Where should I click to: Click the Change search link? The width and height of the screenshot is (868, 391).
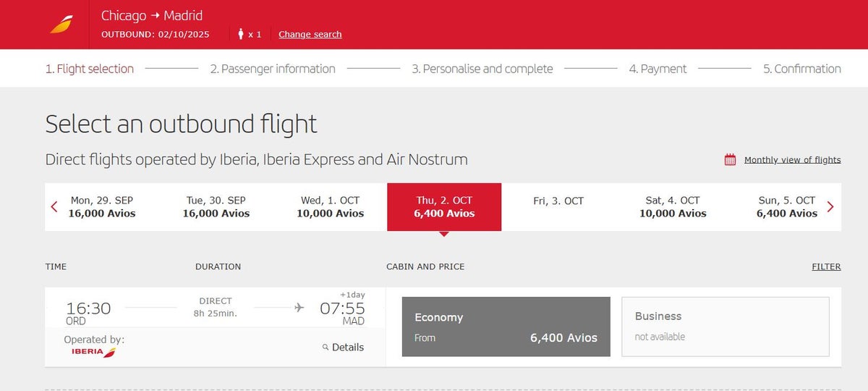coord(310,34)
